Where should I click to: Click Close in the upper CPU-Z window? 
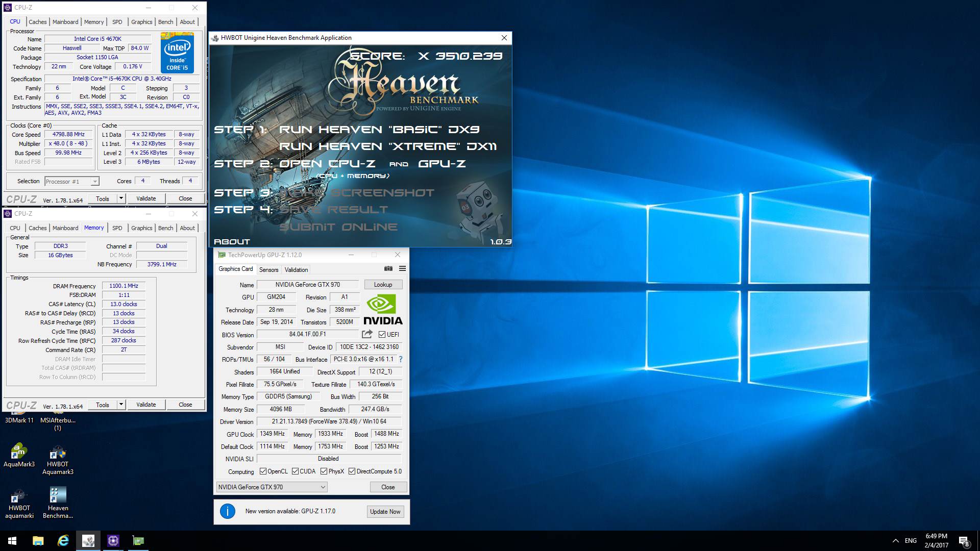tap(185, 198)
